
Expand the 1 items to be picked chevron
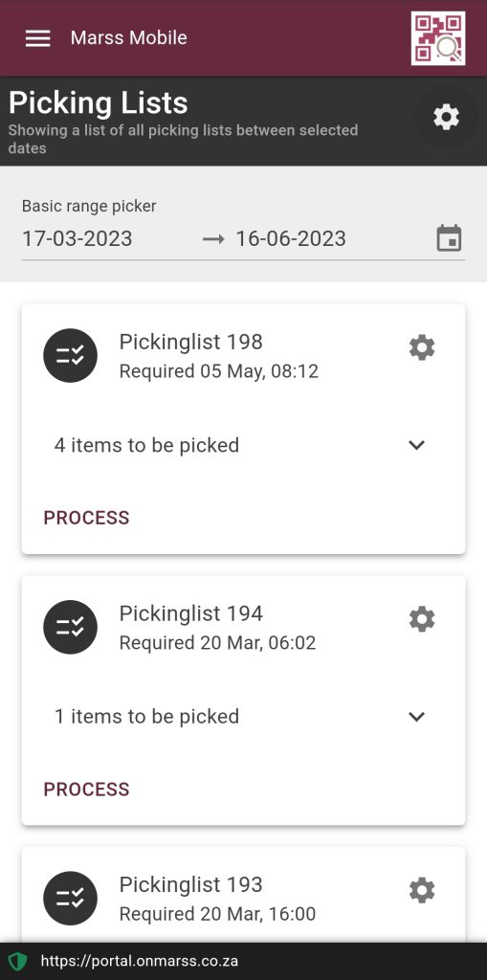tap(416, 716)
